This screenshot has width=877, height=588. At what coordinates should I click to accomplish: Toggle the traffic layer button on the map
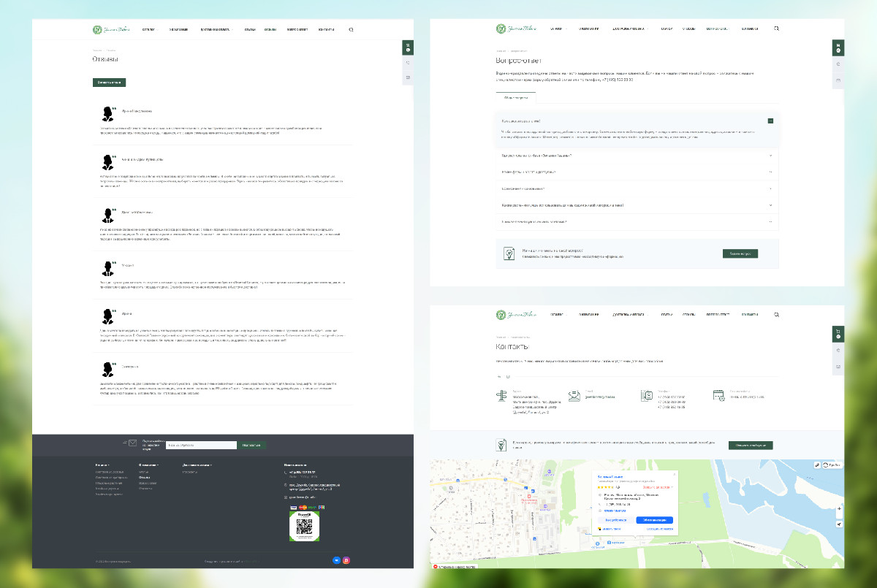click(832, 465)
